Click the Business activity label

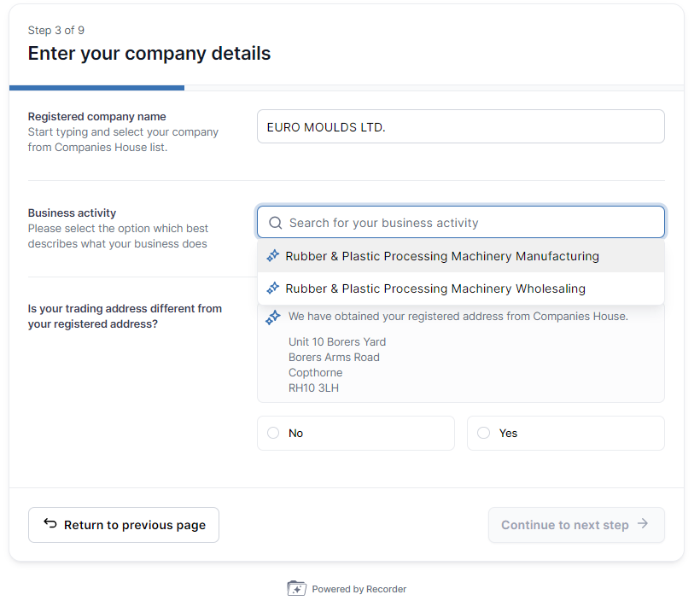[72, 213]
